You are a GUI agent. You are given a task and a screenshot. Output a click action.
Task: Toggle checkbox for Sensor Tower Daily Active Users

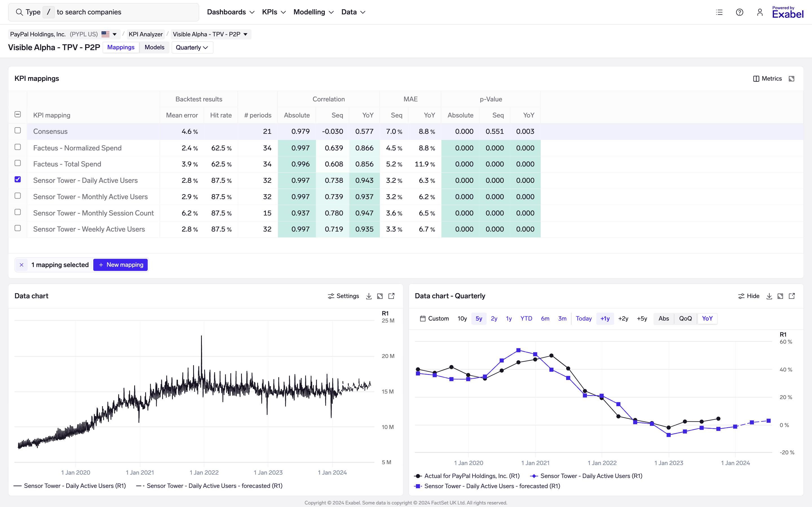(17, 179)
